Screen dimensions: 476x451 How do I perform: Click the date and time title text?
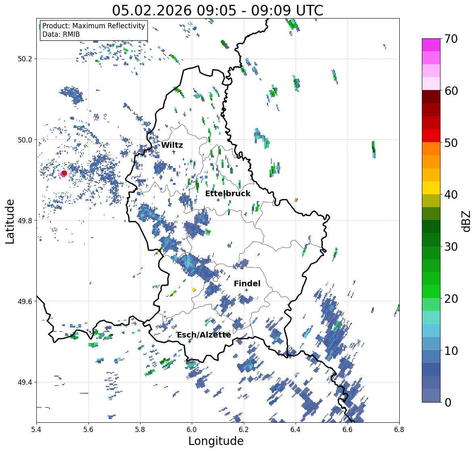pos(218,10)
